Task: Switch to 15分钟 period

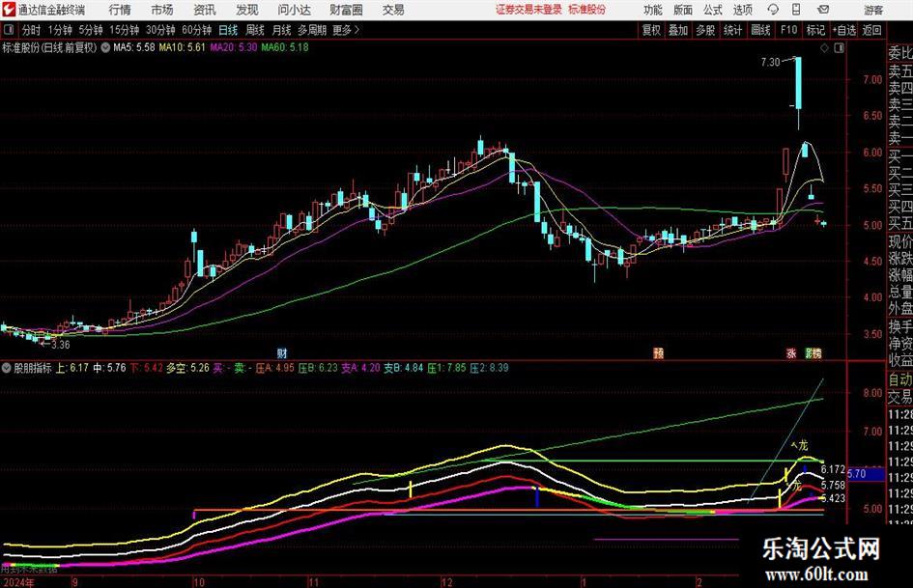Action: point(124,30)
